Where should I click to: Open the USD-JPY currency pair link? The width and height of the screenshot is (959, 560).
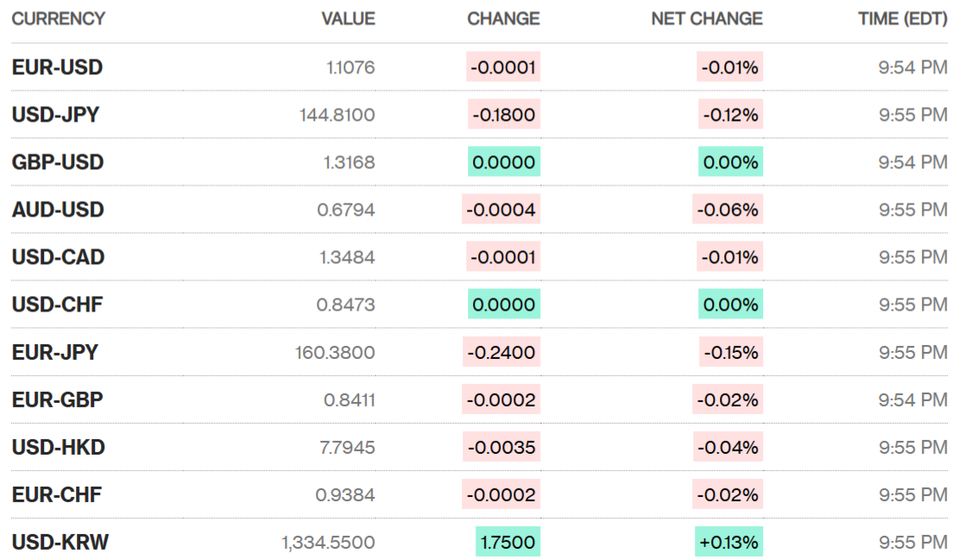(x=55, y=115)
